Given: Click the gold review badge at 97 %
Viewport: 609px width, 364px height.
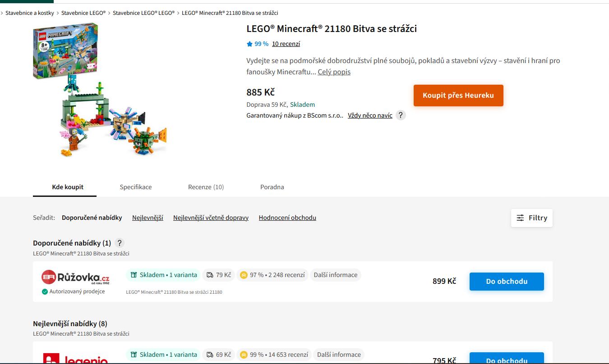Looking at the screenshot, I should click(244, 275).
